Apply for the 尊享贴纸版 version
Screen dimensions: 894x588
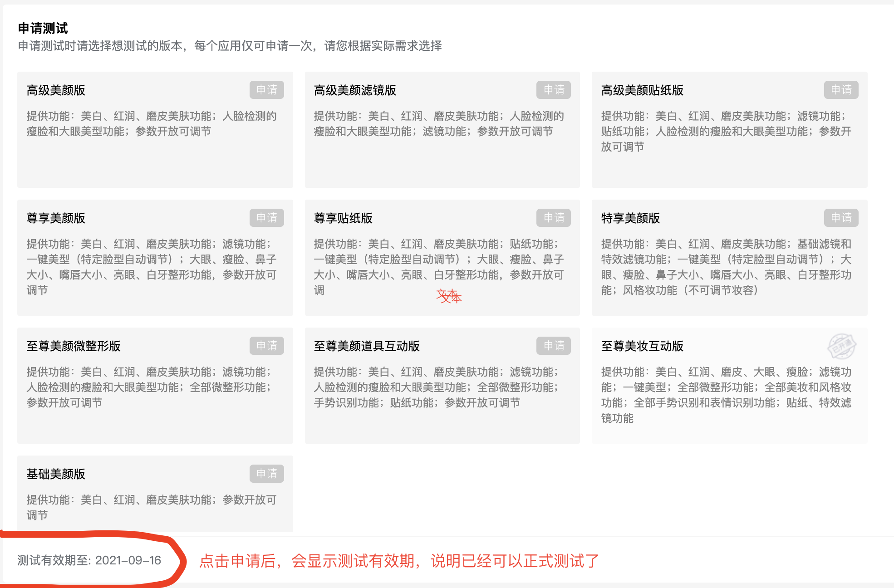[x=553, y=218]
